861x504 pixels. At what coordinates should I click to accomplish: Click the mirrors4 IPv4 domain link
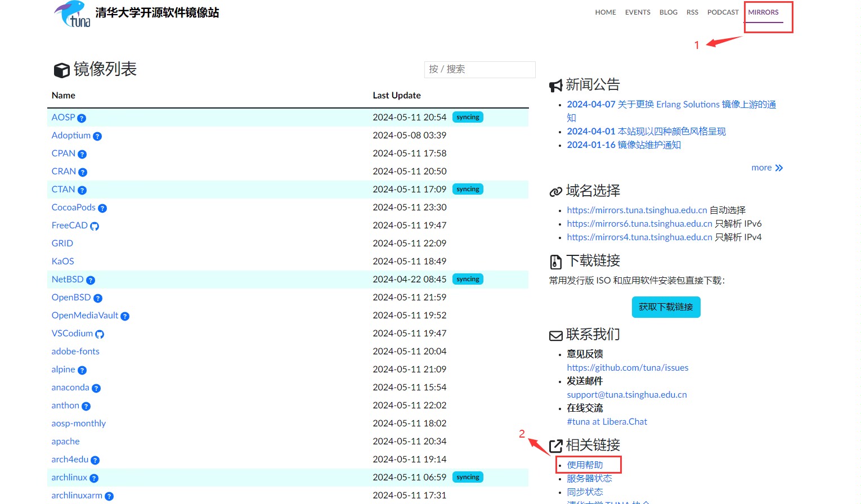pyautogui.click(x=639, y=237)
